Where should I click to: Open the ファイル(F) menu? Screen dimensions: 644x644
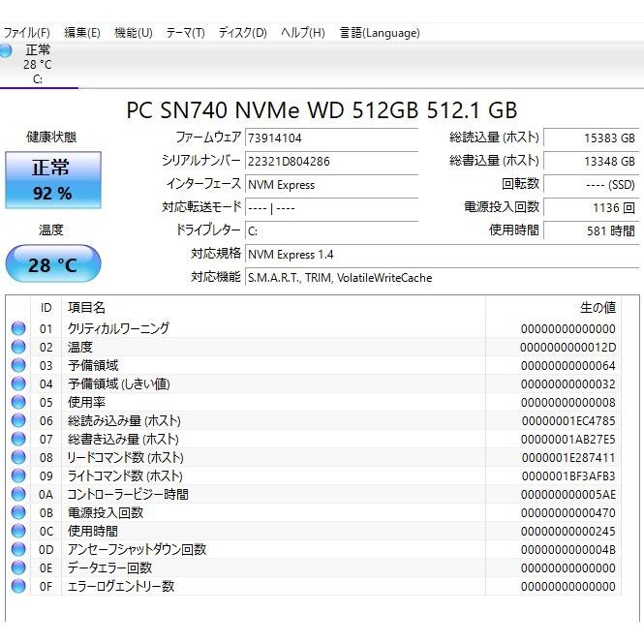[x=27, y=33]
